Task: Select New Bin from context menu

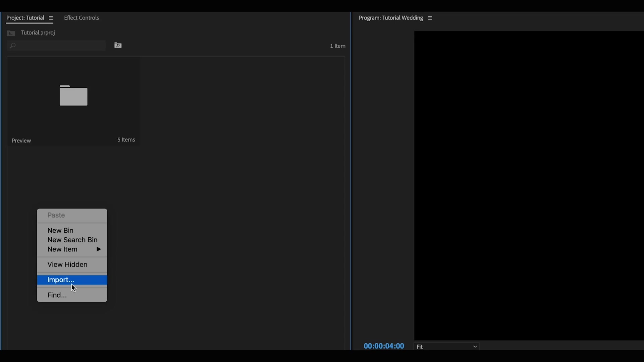Action: point(60,230)
